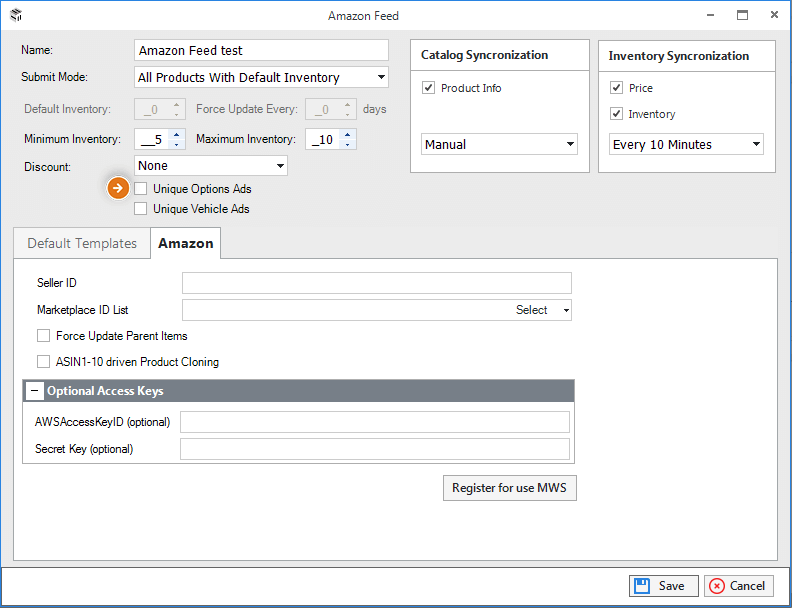
Task: Open the Marketplace ID List Select dropdown
Action: click(x=567, y=310)
